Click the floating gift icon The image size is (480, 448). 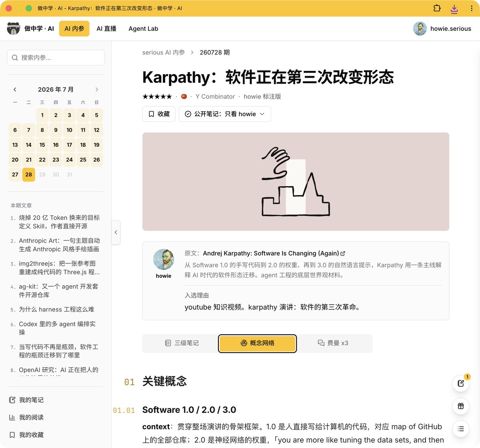460,406
